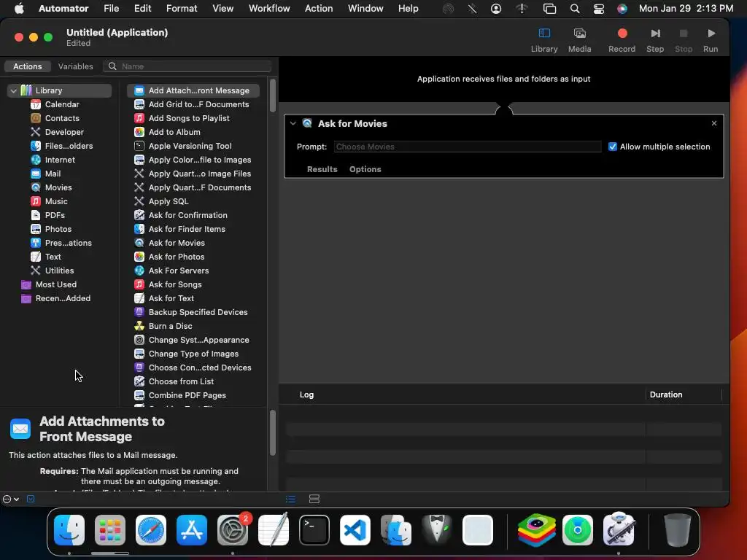Screen dimensions: 747x560
Task: Open the Format menu
Action: (182, 9)
